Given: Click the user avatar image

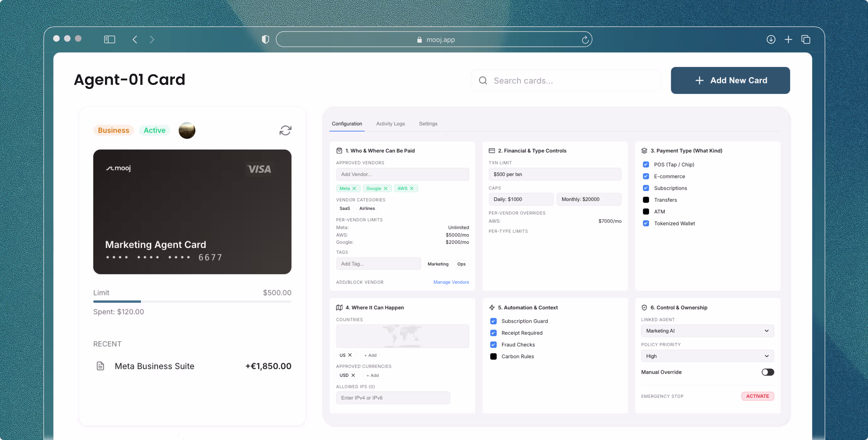Looking at the screenshot, I should point(187,130).
